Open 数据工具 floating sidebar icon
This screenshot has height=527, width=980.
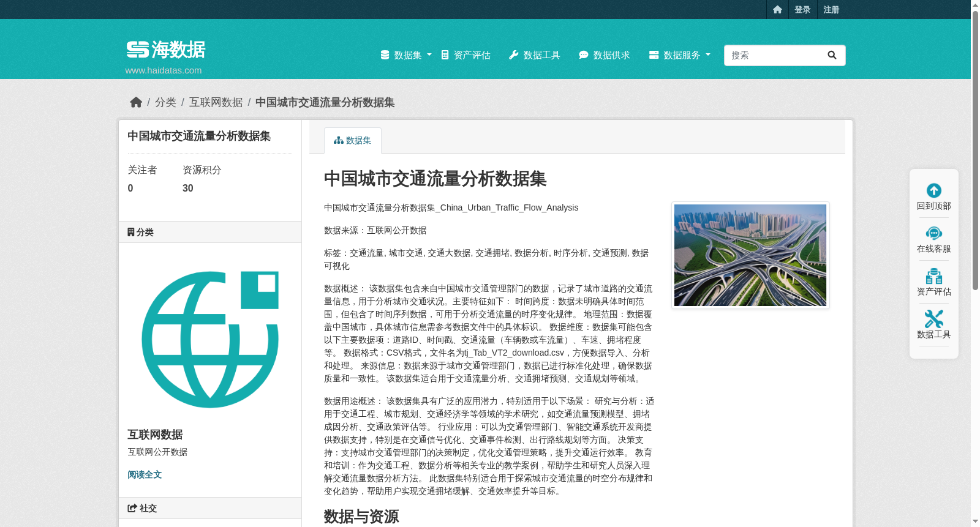coord(934,319)
